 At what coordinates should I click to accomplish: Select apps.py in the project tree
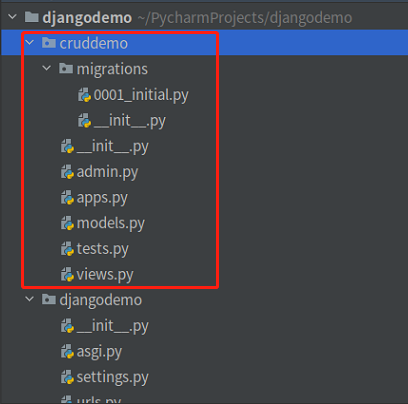102,198
